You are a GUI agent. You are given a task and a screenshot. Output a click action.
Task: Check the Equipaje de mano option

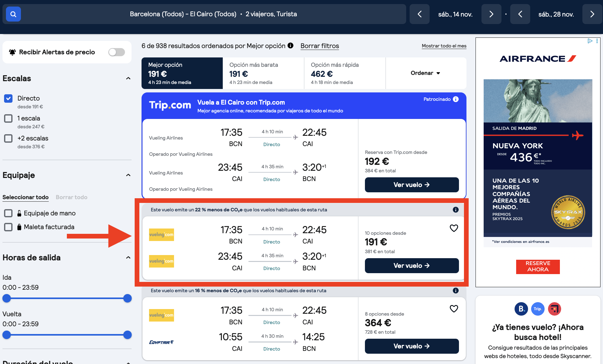[8, 213]
